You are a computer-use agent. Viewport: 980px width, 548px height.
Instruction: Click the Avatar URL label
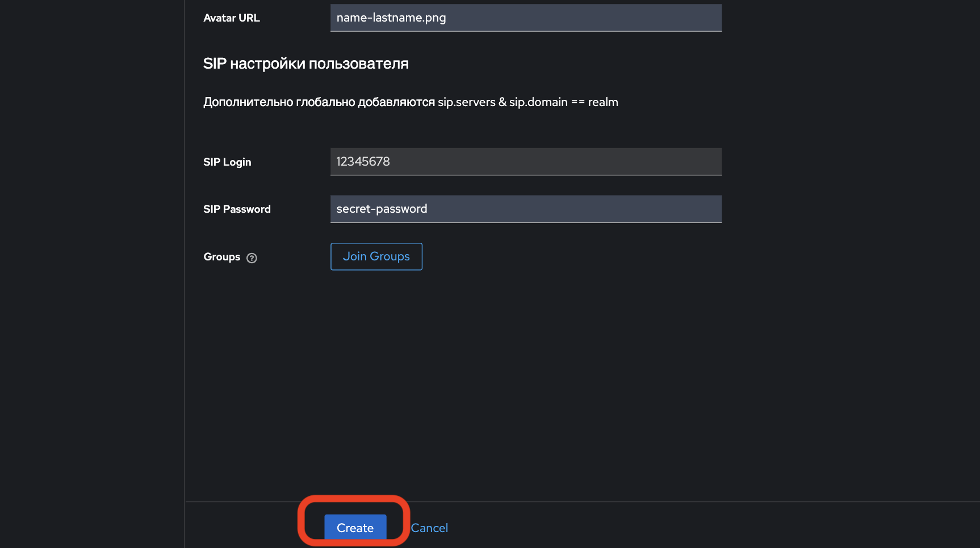[232, 18]
